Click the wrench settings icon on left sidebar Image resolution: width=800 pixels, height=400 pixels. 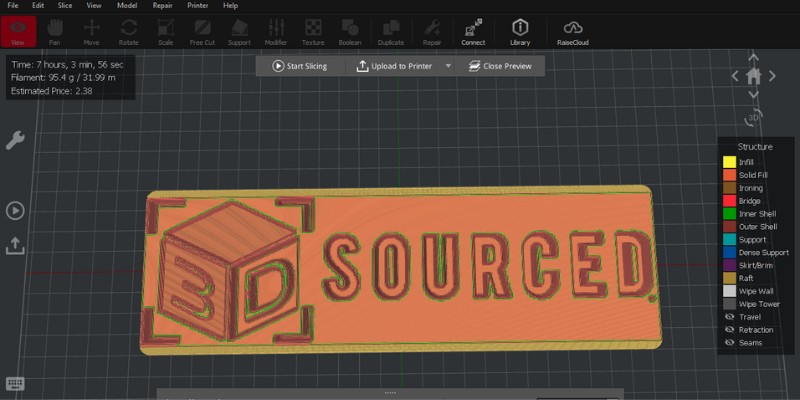point(15,140)
